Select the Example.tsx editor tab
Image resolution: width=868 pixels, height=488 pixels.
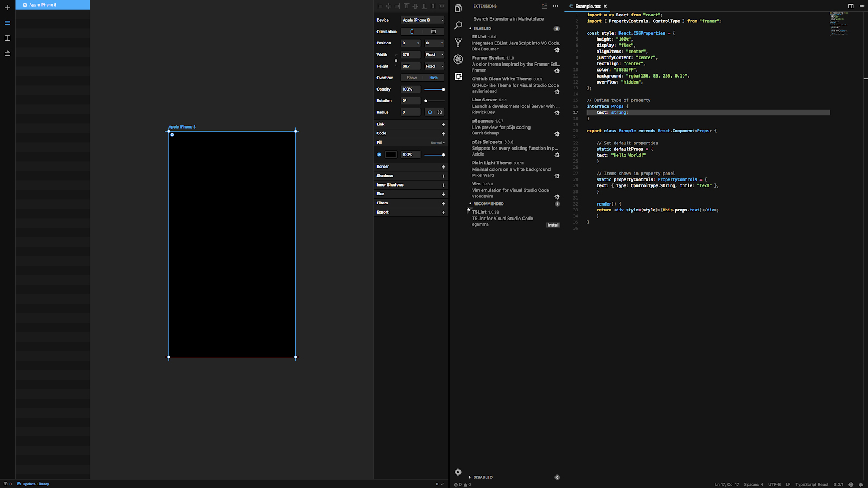coord(588,6)
